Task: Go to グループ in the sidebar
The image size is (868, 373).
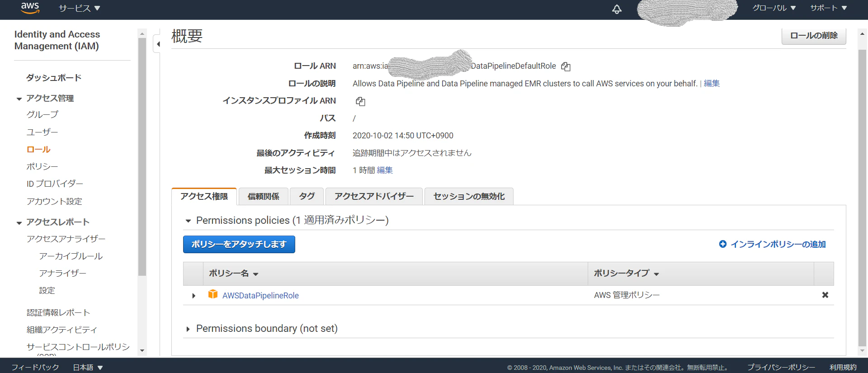Action: [42, 114]
